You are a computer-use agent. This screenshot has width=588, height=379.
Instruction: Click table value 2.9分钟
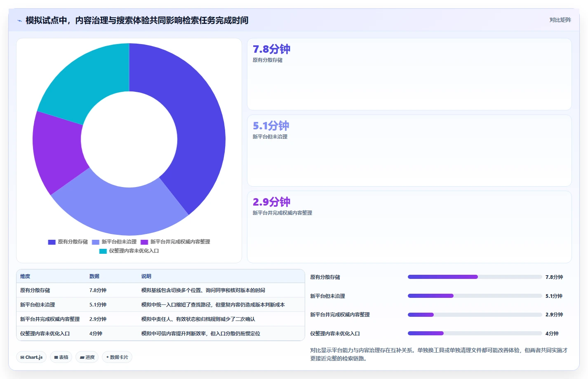click(x=98, y=319)
